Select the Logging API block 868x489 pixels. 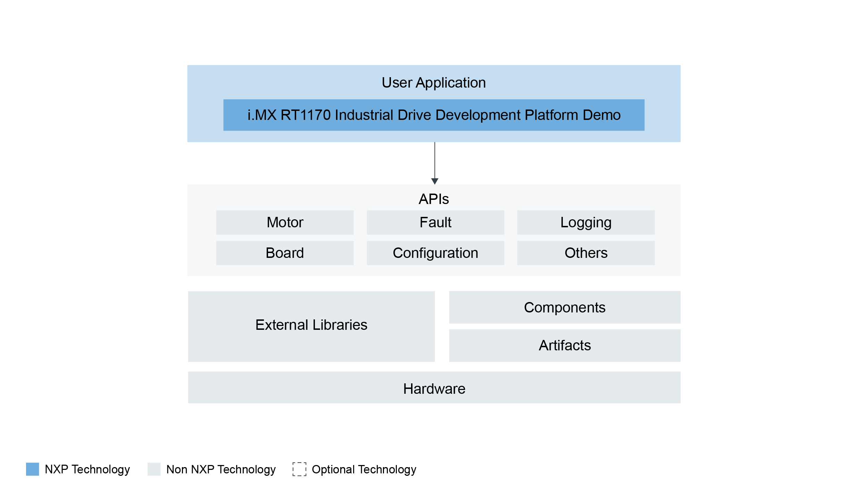tap(586, 222)
